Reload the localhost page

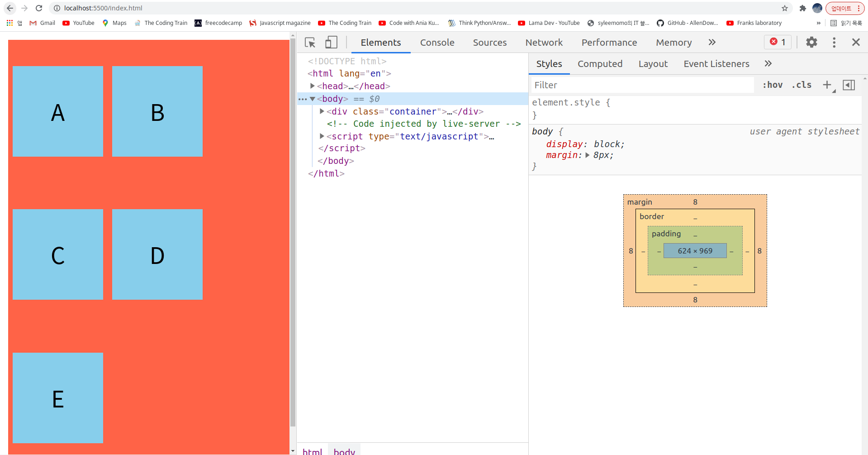point(39,8)
